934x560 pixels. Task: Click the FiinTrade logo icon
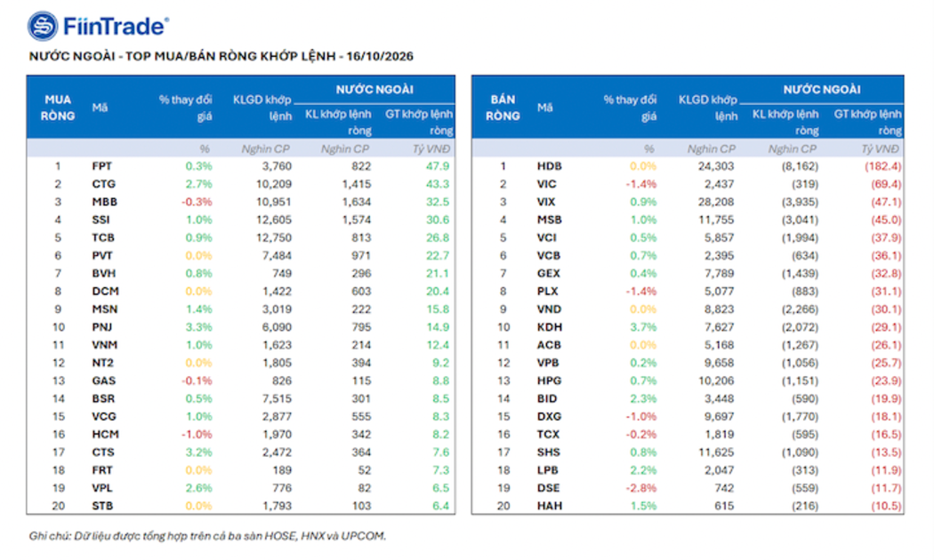[x=43, y=26]
